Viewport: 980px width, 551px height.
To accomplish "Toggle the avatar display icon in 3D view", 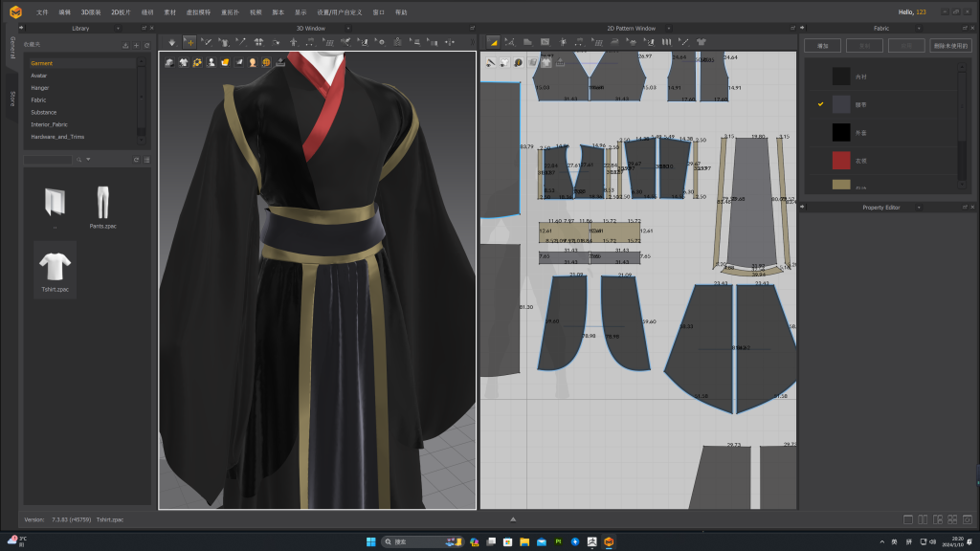I will [x=212, y=62].
